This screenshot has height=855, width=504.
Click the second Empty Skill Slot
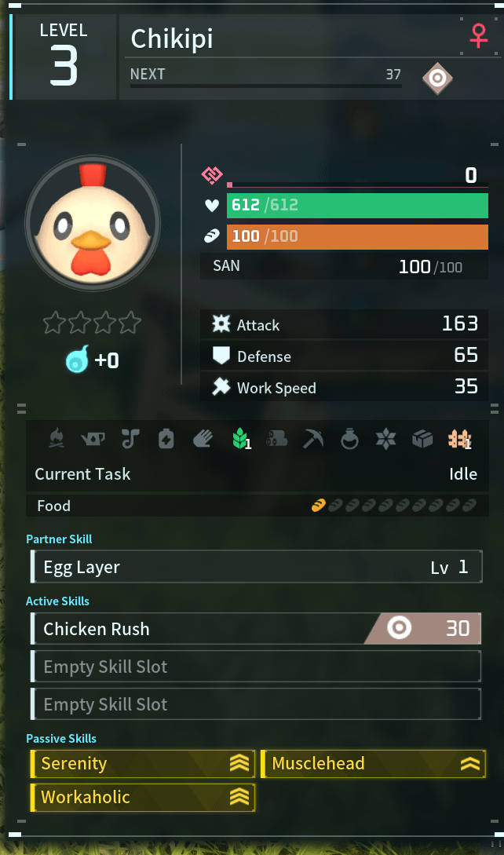[x=257, y=704]
